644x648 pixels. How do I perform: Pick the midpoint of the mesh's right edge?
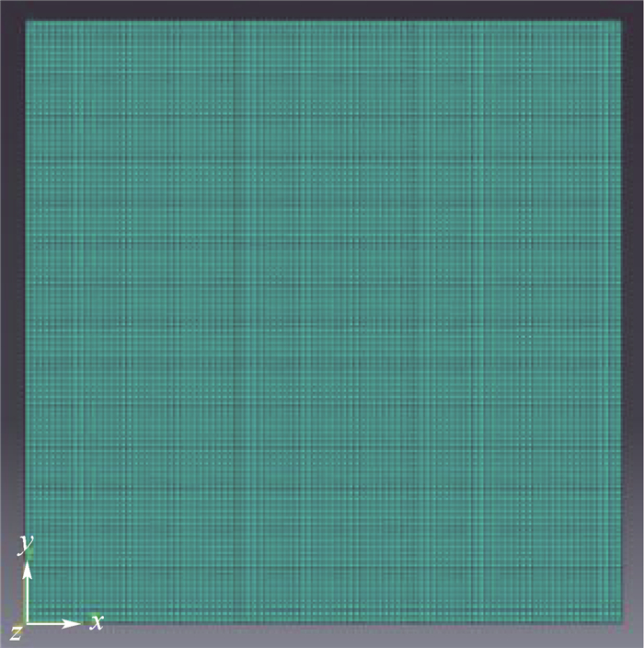[623, 322]
